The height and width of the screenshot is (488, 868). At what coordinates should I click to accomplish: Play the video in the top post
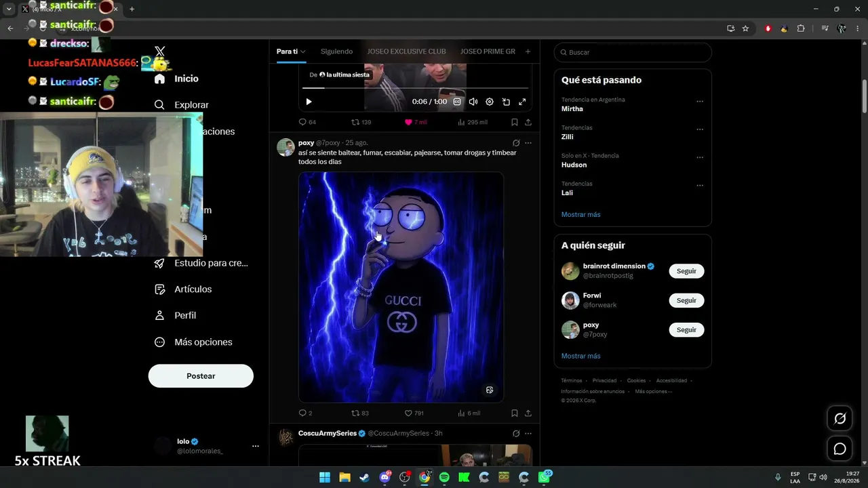tap(309, 102)
